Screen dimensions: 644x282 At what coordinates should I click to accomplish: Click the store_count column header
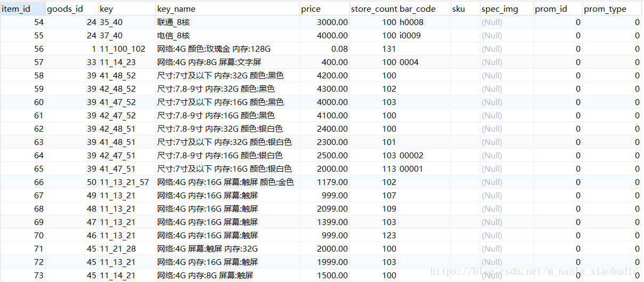point(374,9)
